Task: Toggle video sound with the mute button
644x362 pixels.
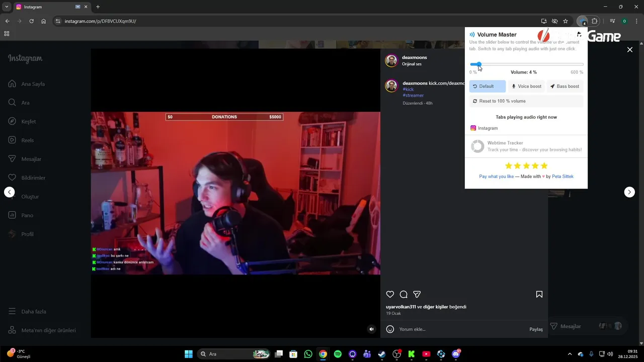Action: coord(372,329)
